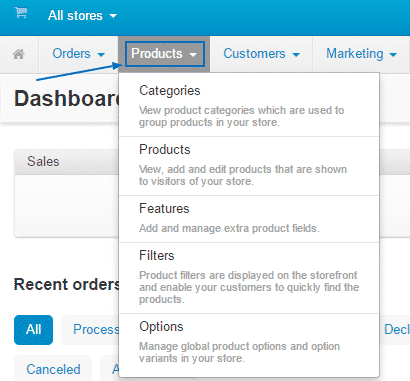The image size is (410, 381).
Task: Click the Sales panel header
Action: [66, 162]
